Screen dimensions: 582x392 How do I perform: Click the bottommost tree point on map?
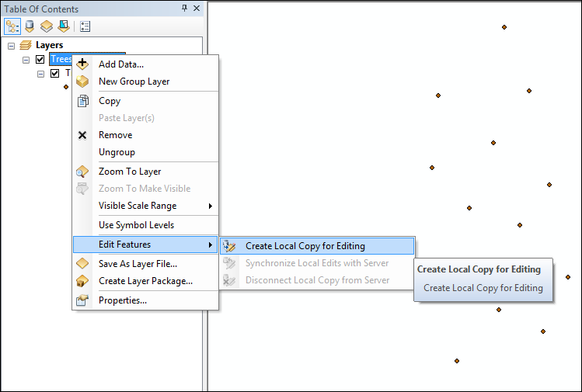(457, 361)
